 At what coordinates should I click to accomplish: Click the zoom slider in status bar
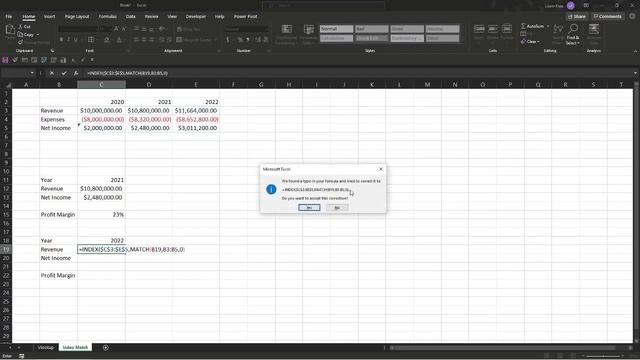603,356
